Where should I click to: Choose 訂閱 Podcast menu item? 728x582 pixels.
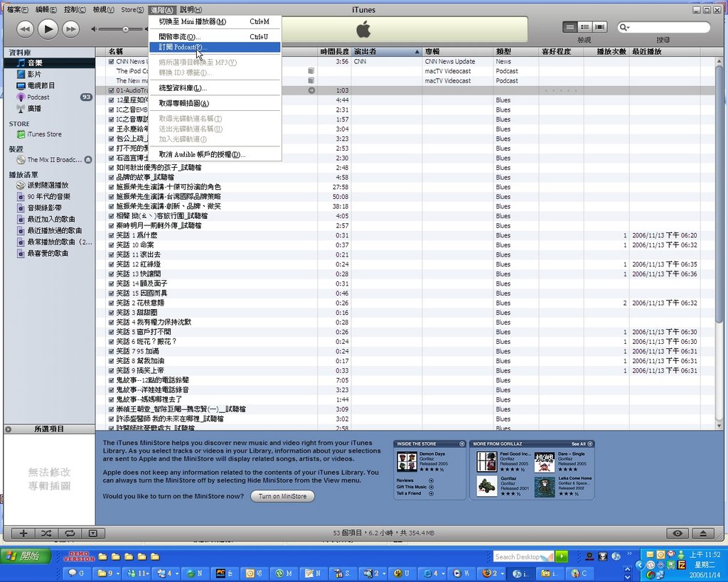point(215,47)
